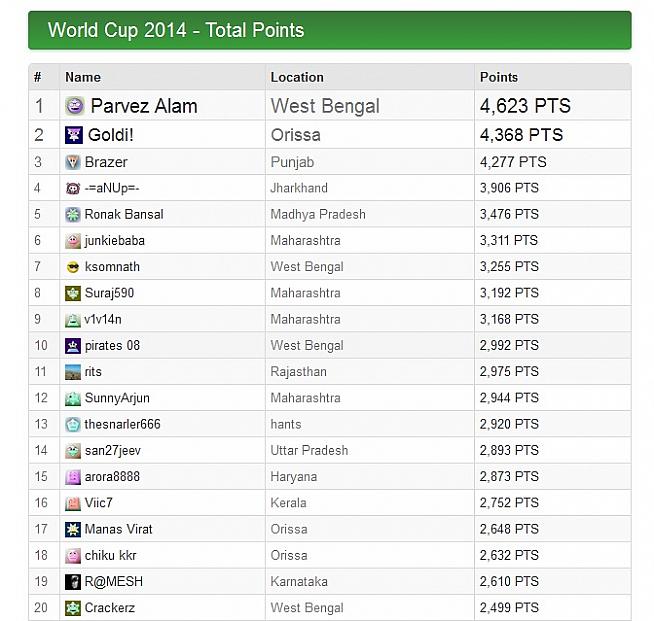Click the avatar icon for pirates 08
Viewport: 654px width, 621px height.
(73, 346)
